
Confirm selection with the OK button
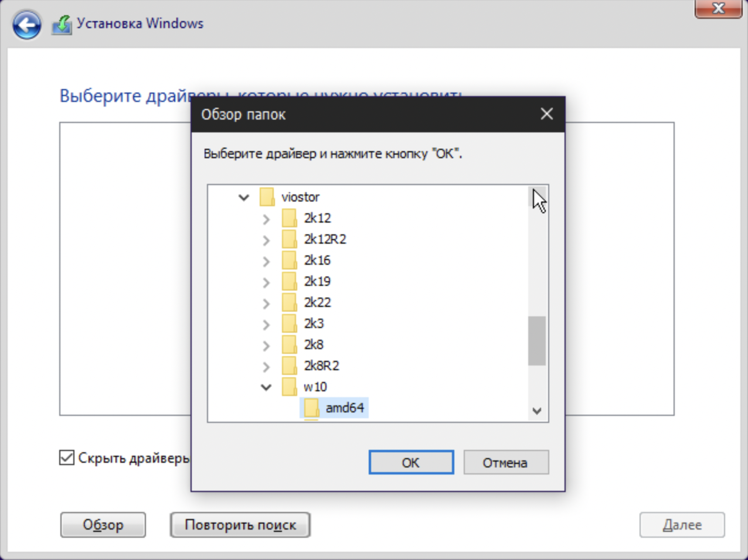pyautogui.click(x=411, y=462)
